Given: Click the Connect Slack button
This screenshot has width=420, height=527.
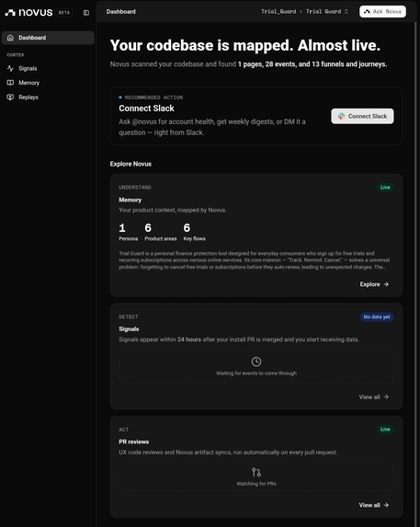Looking at the screenshot, I should [362, 116].
